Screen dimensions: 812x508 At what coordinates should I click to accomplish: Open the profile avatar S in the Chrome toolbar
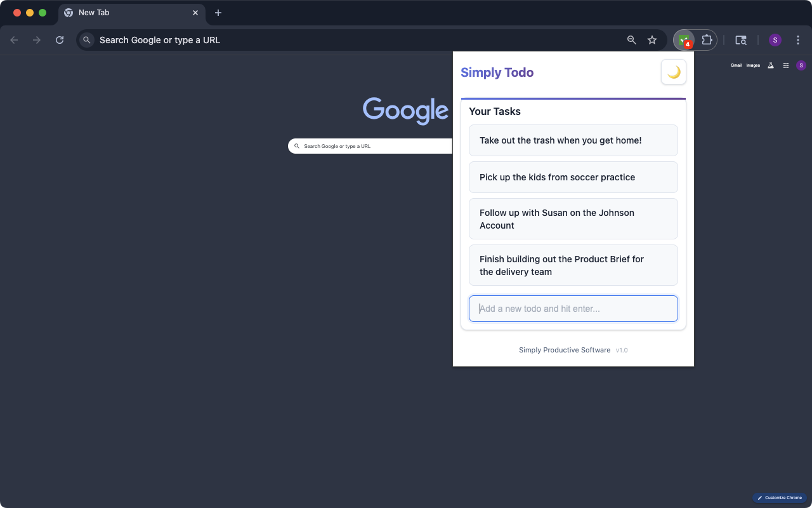(x=775, y=40)
